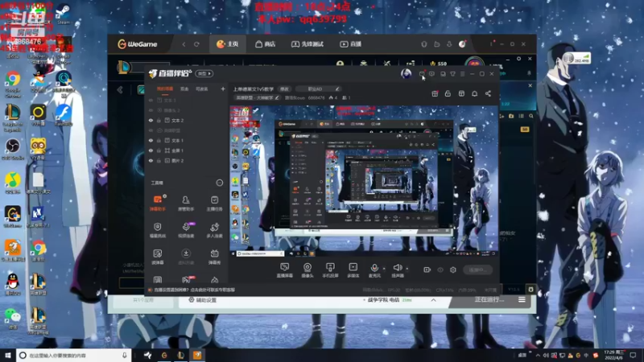This screenshot has width=644, height=362.
Task: Toggle lock on 图片 2 layer
Action: 159,160
